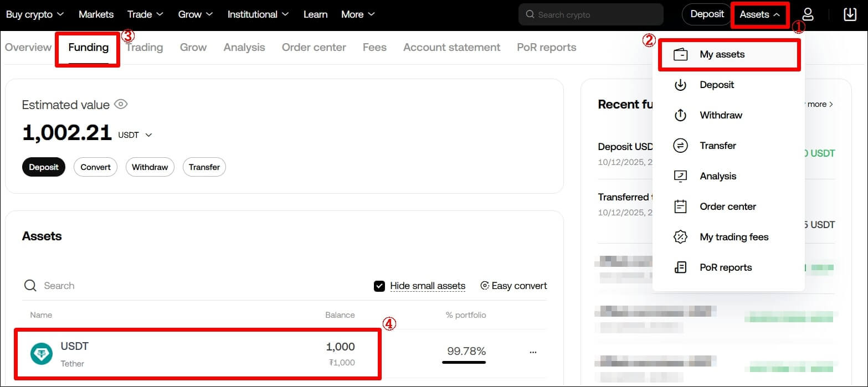The width and height of the screenshot is (868, 387).
Task: Click the black Deposit button under Estimated value
Action: tap(44, 167)
